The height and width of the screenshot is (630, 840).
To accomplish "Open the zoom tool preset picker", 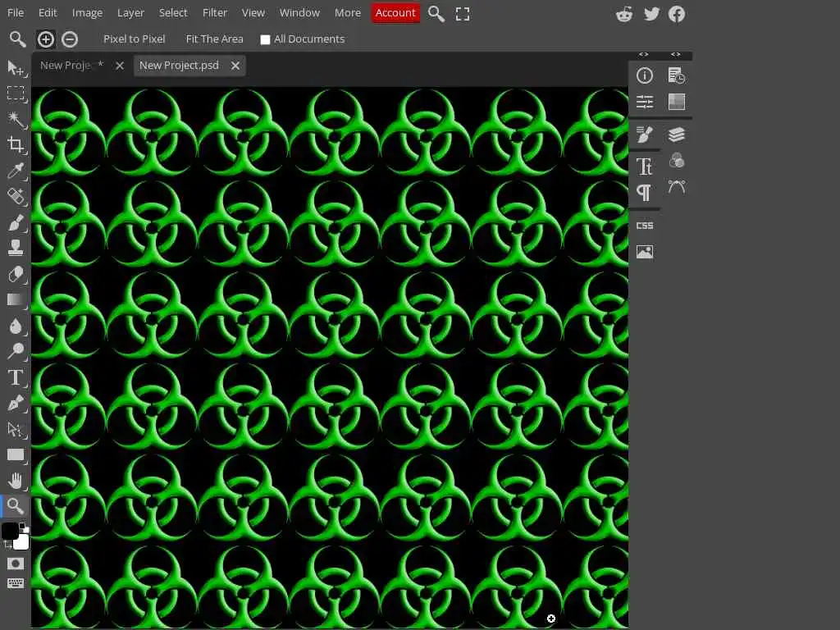I will tap(17, 39).
